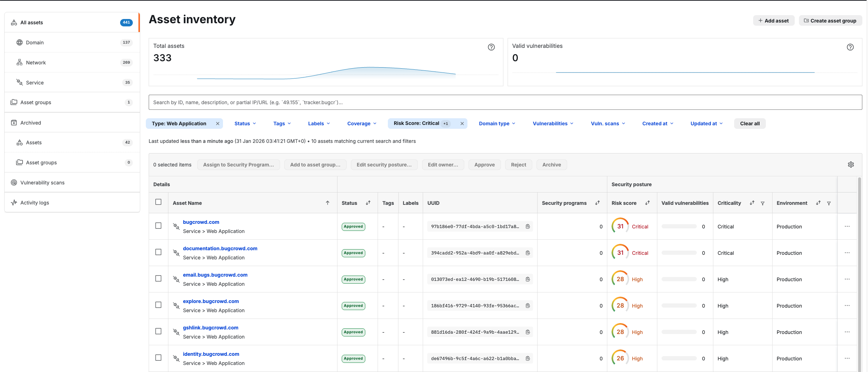
Task: Click the Add asset button
Action: pos(774,21)
